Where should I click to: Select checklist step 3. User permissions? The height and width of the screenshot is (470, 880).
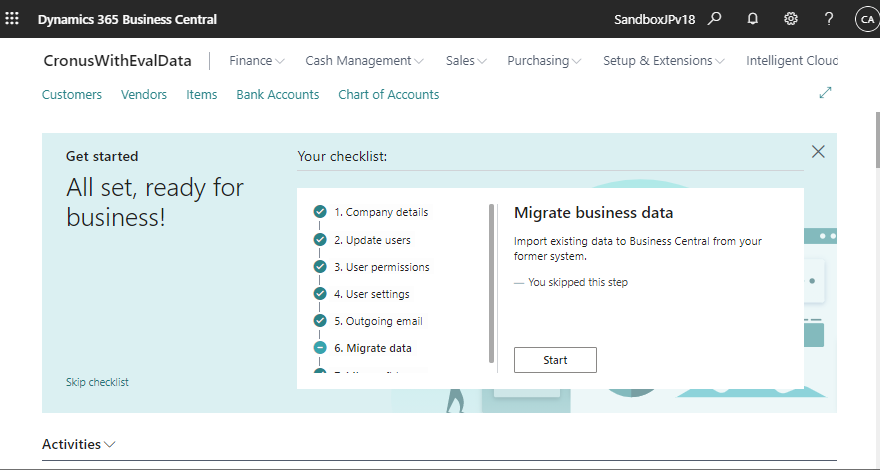[382, 267]
